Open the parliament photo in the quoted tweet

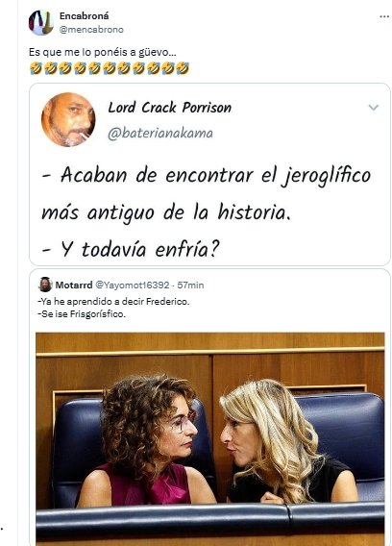pos(209,438)
